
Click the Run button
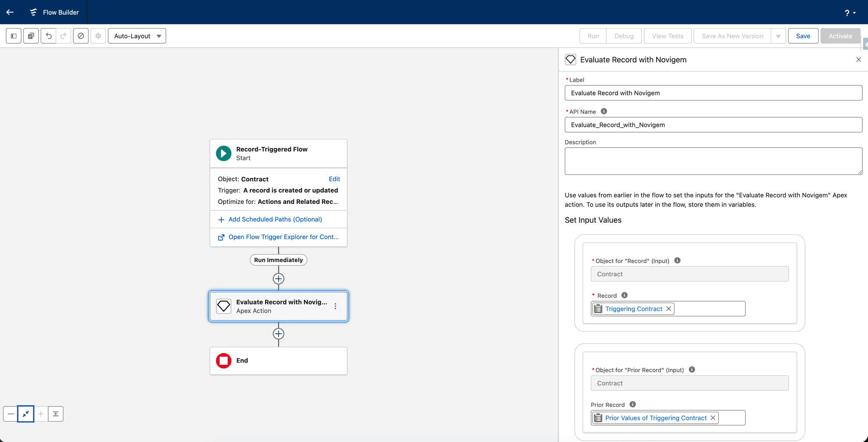(593, 36)
